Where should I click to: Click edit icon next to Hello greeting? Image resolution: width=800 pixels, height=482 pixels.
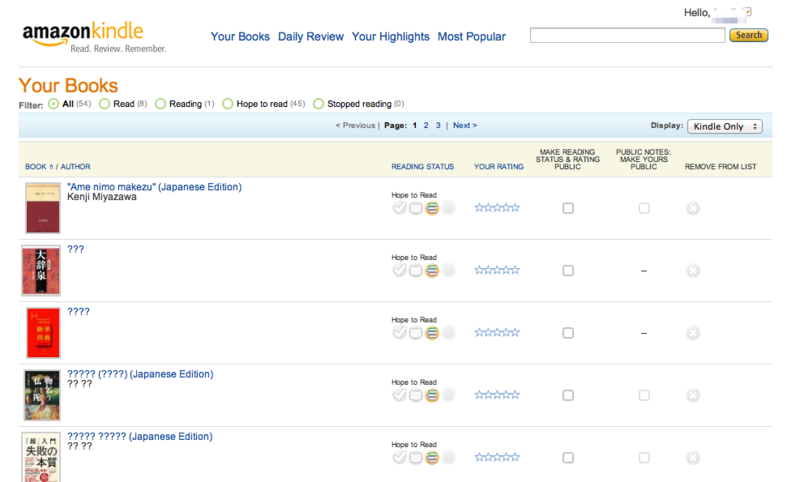point(747,11)
